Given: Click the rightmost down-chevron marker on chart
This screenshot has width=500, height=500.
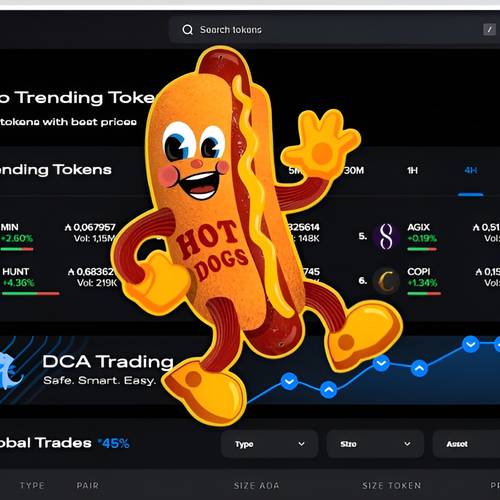Looking at the screenshot, I should tap(471, 344).
